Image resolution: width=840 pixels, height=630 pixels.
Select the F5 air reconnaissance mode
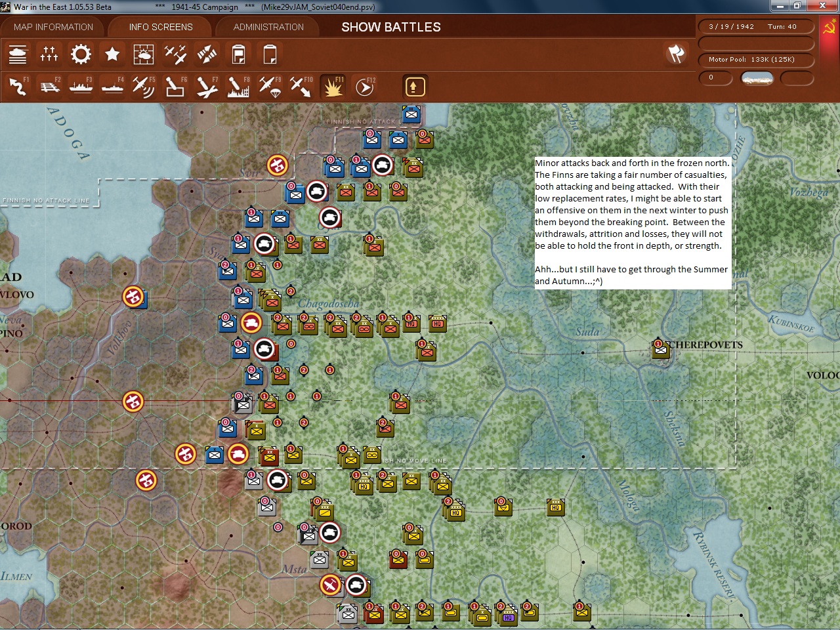coord(144,87)
